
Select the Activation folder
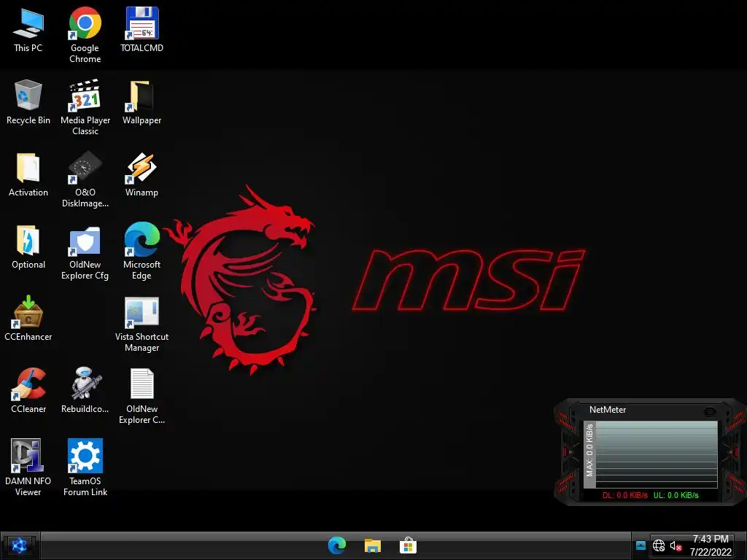click(x=28, y=174)
